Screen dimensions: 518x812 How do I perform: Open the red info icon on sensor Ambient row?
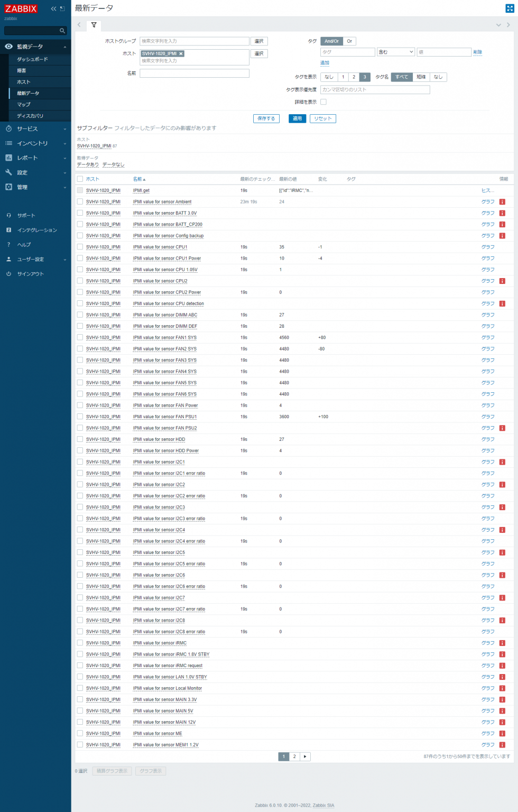(x=502, y=201)
